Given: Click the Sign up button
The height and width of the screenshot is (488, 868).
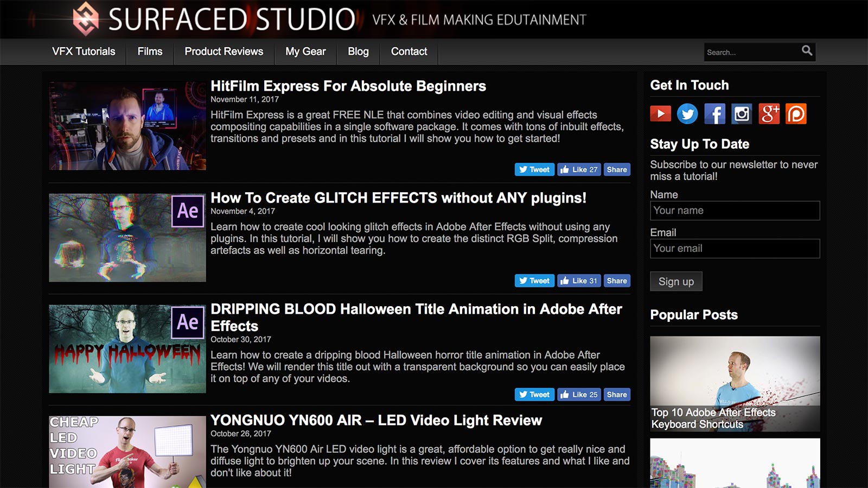Looking at the screenshot, I should pyautogui.click(x=676, y=282).
